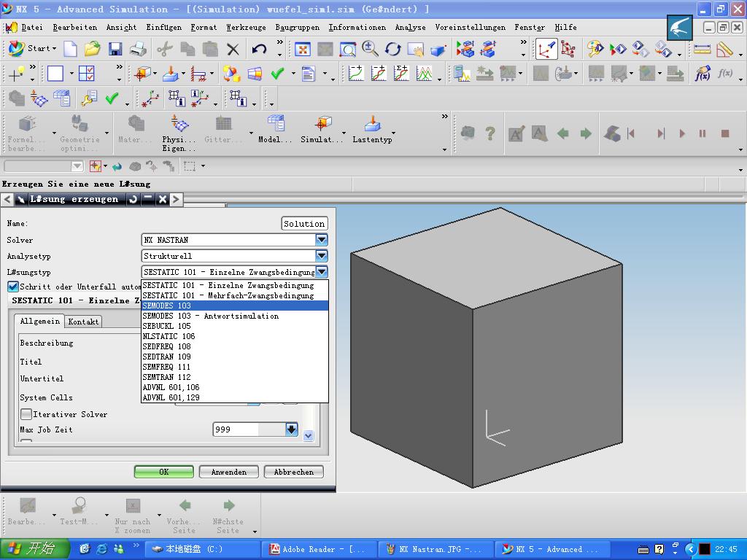Click the Model... icon

click(x=275, y=130)
